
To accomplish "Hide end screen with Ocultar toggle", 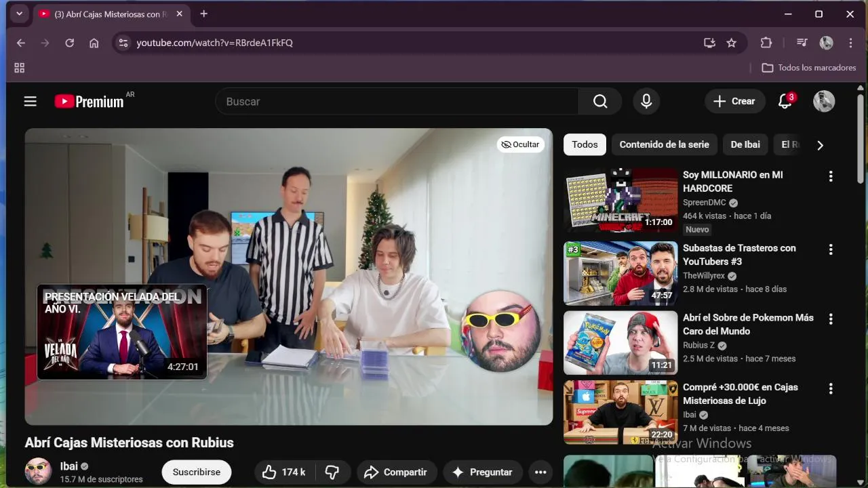I will [x=521, y=144].
